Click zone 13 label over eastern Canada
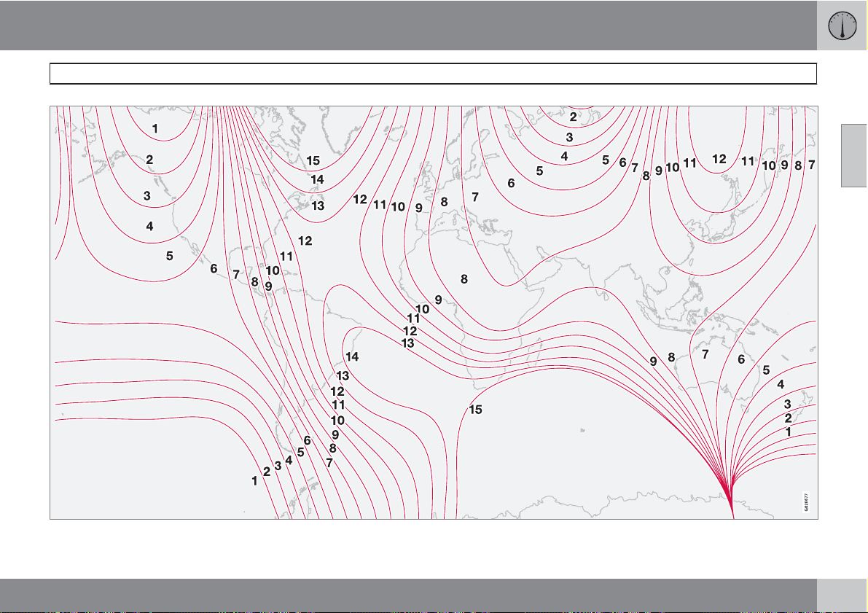Viewport: 868px width, 613px height. 318,206
